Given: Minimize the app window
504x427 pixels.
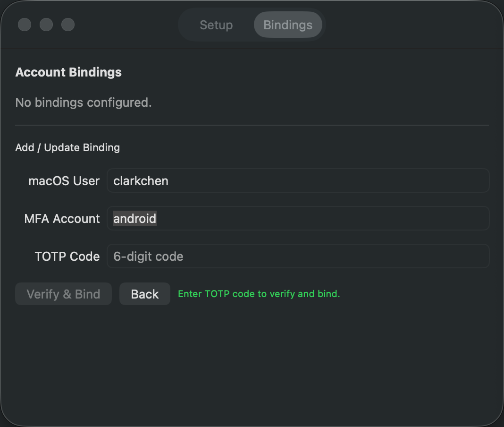Looking at the screenshot, I should click(x=46, y=25).
